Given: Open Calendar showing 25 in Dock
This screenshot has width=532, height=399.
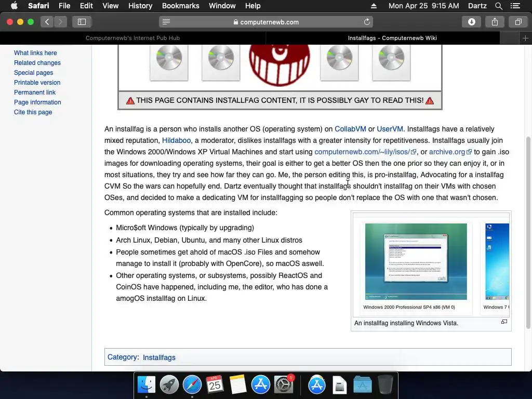Looking at the screenshot, I should [215, 385].
